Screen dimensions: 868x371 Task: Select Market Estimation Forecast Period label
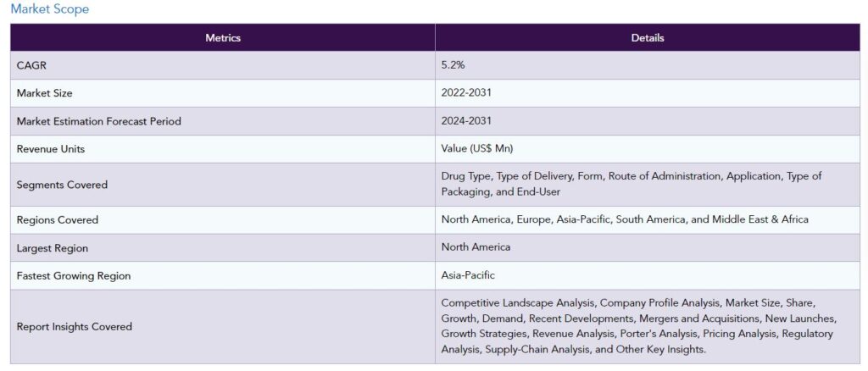tap(98, 121)
